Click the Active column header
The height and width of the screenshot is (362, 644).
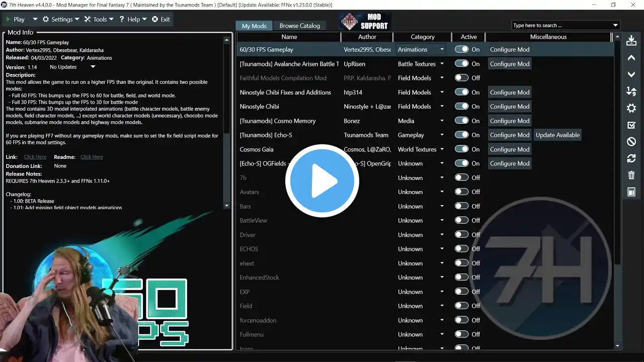pyautogui.click(x=468, y=37)
